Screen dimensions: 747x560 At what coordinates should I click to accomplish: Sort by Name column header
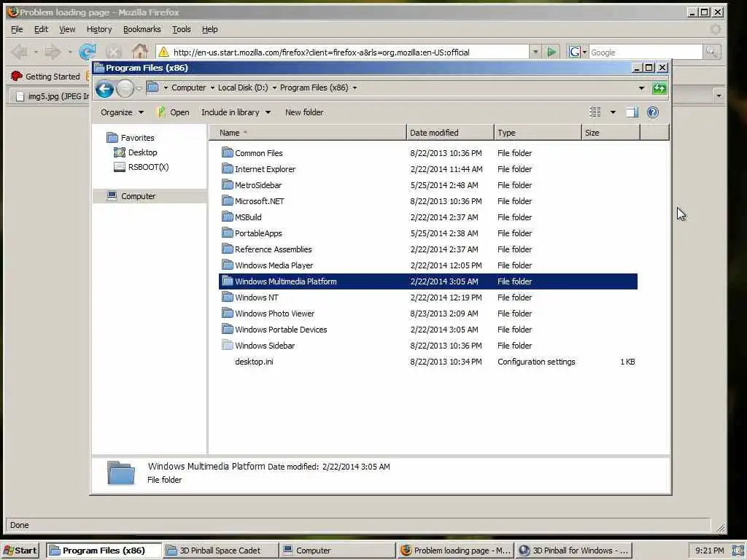point(307,133)
